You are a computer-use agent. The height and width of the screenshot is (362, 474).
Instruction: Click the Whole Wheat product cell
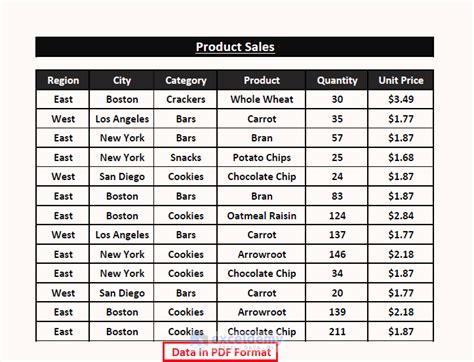[262, 99]
